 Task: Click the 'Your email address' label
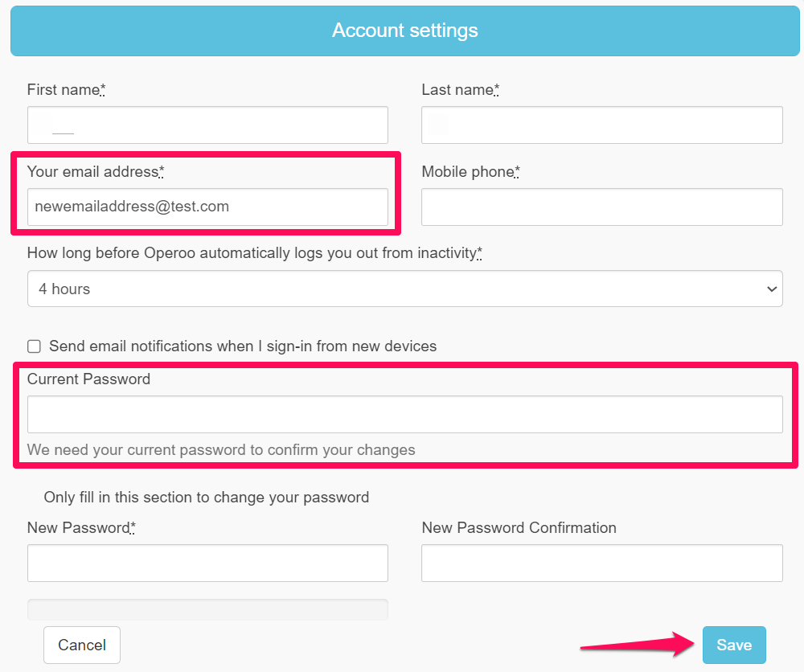(93, 171)
